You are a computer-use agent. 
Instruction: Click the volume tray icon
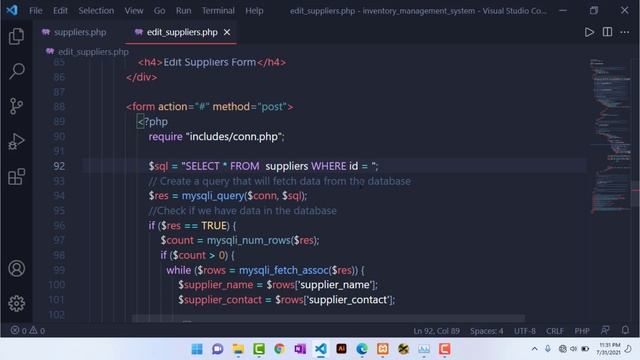(573, 349)
